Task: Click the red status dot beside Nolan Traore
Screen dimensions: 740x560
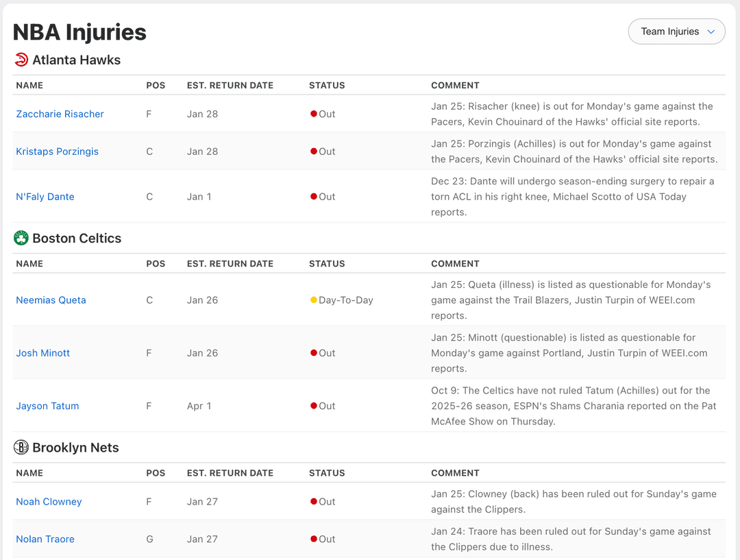Action: (314, 539)
